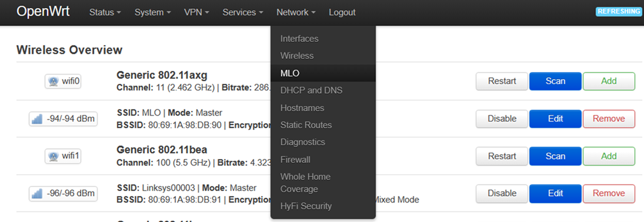Click the Generic 802.11axg title

tap(162, 76)
